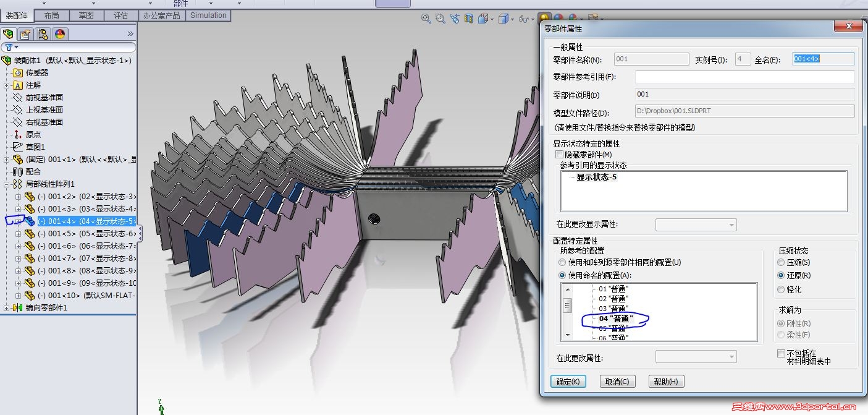Select 显示状态-5 in display state list
Viewport: 868px width, 415px height.
coord(596,177)
